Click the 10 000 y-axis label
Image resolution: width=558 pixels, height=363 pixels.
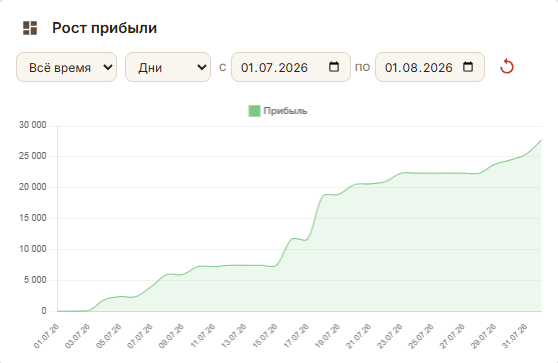coord(33,249)
